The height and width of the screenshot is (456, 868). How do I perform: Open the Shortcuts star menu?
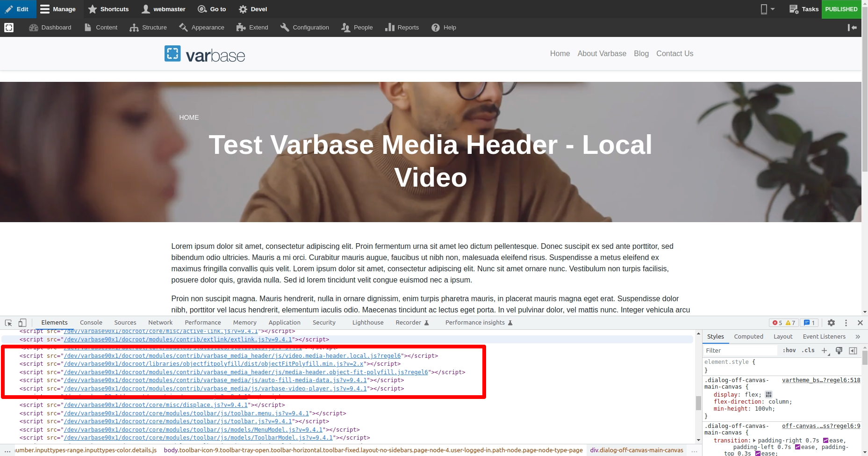[x=108, y=9]
